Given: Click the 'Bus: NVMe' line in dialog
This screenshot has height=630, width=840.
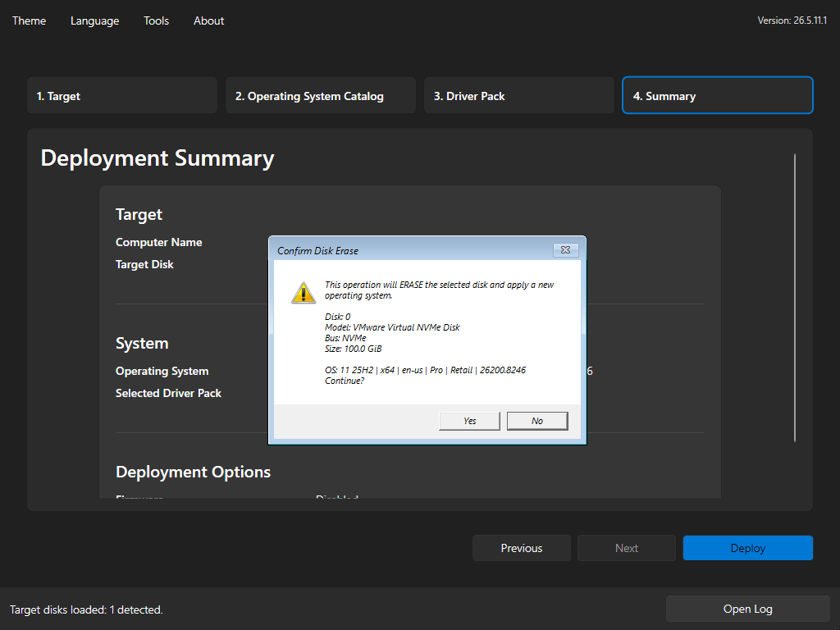Looking at the screenshot, I should [345, 338].
